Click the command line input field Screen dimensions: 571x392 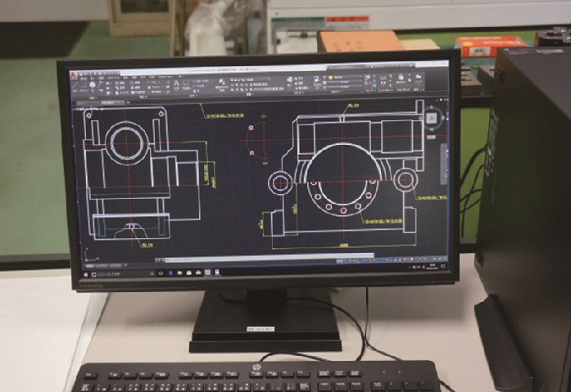[x=246, y=257]
